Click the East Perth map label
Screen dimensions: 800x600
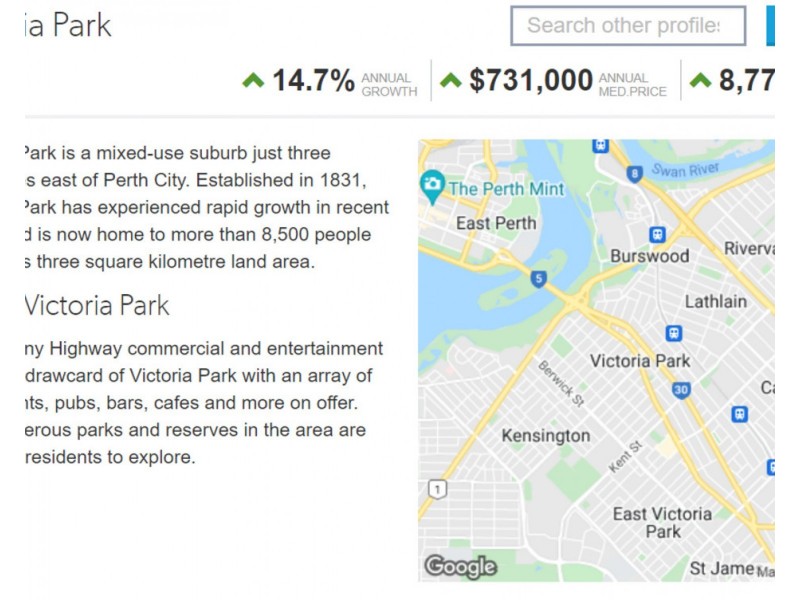tap(496, 223)
